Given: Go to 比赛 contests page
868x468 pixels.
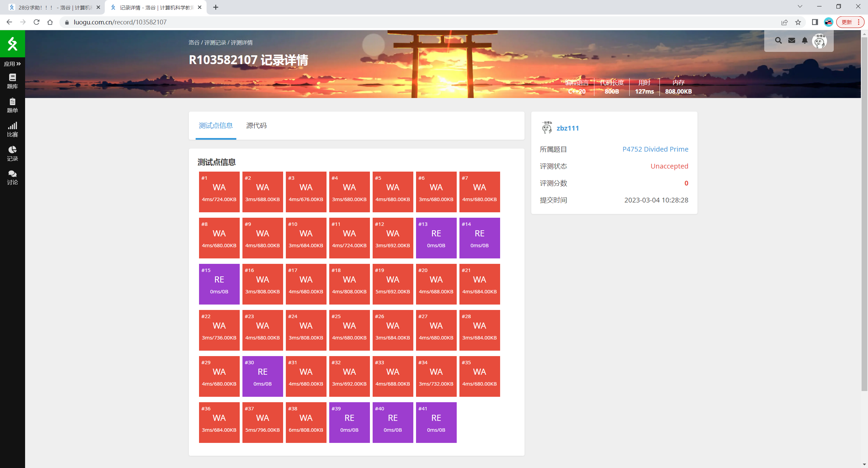Looking at the screenshot, I should (12, 130).
